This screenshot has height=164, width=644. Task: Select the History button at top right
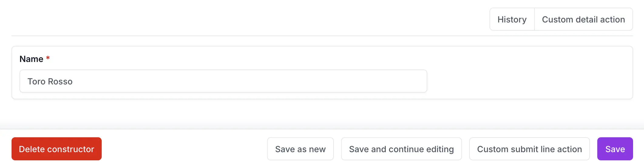tap(512, 19)
